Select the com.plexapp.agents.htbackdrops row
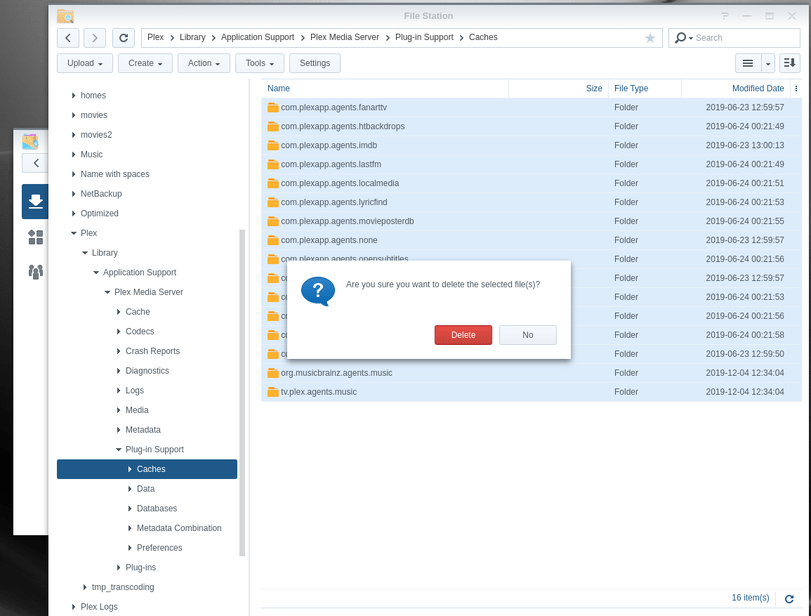The height and width of the screenshot is (616, 811). [x=531, y=127]
